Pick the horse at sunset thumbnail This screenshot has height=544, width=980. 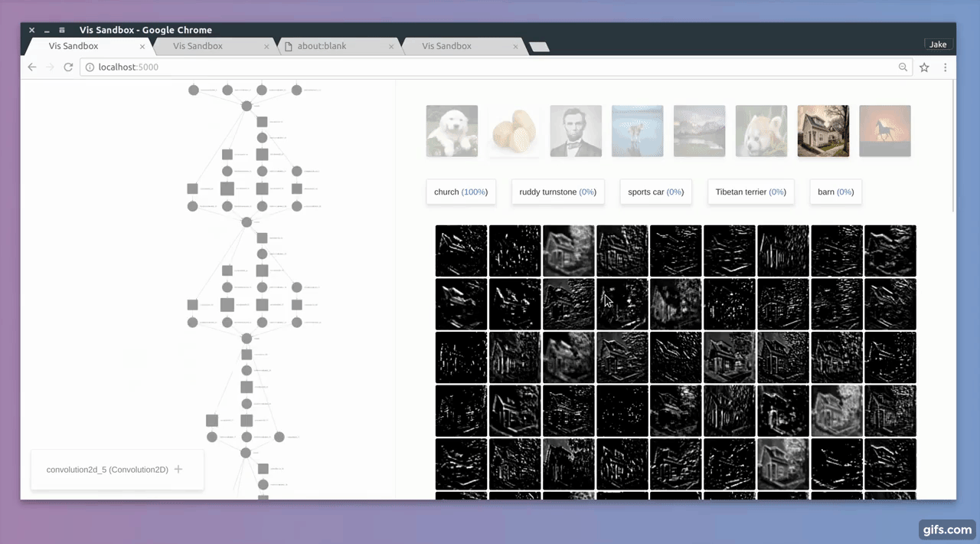(x=885, y=131)
